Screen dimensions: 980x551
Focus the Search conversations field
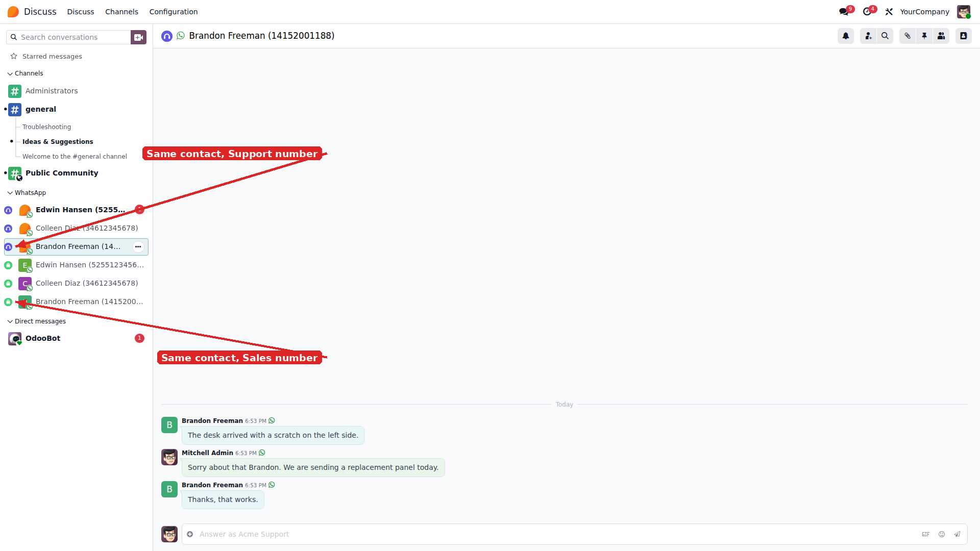tap(69, 37)
